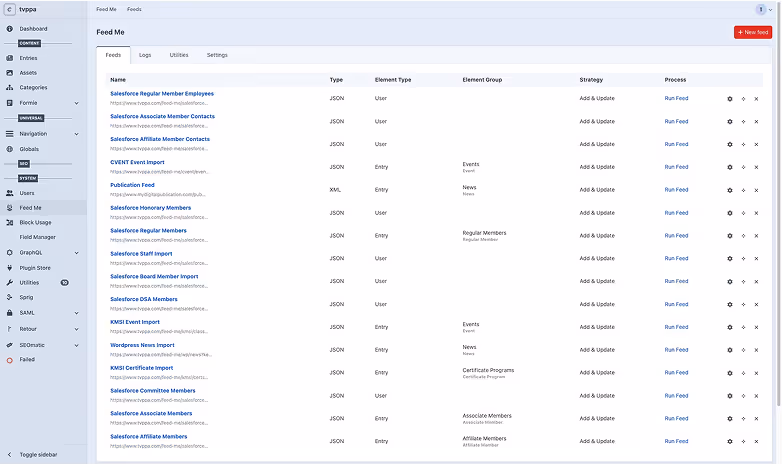This screenshot has width=782, height=465.
Task: Expand the SAML submenu chevron
Action: (x=76, y=313)
